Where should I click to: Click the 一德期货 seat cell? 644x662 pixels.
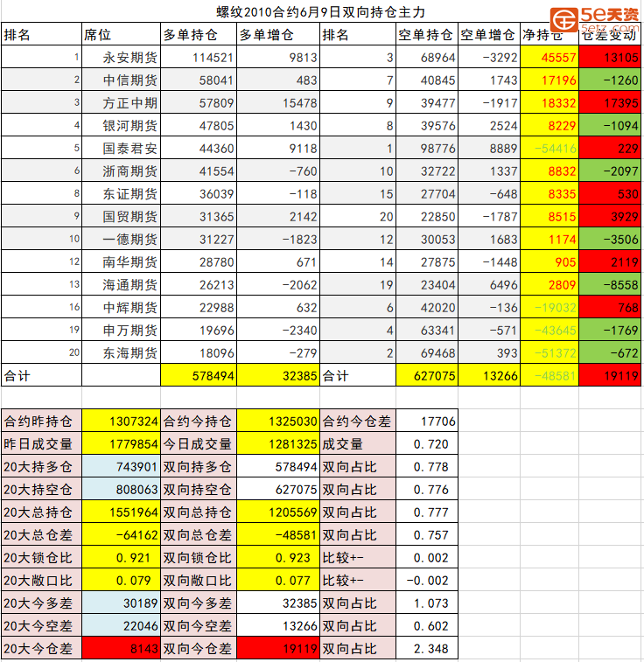point(122,240)
